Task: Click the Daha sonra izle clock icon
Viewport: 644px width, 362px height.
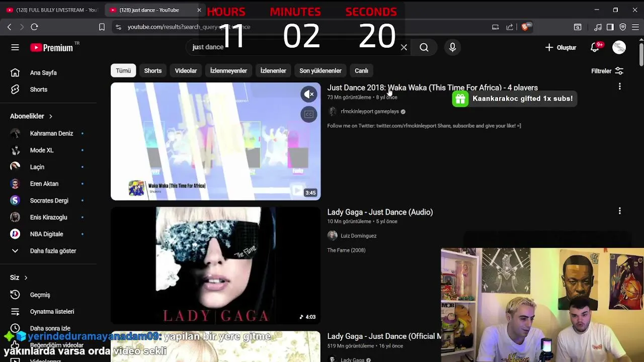Action: (15, 328)
